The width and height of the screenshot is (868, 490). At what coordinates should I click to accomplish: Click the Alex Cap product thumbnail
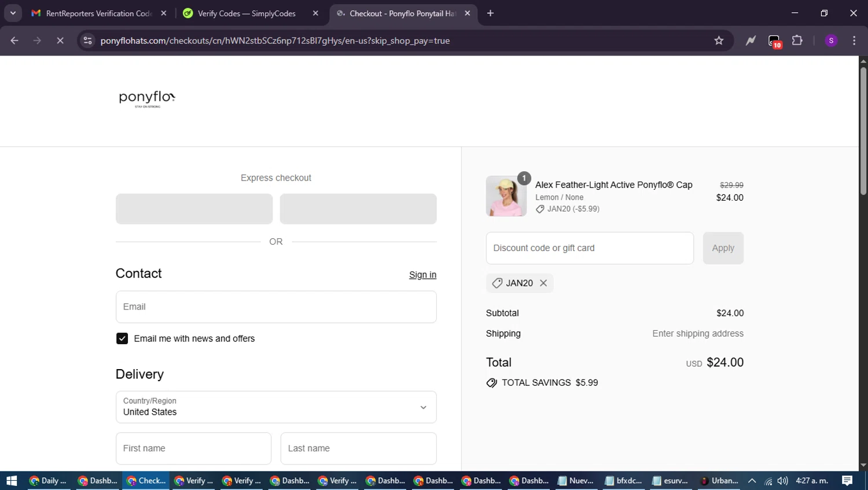[x=506, y=196]
